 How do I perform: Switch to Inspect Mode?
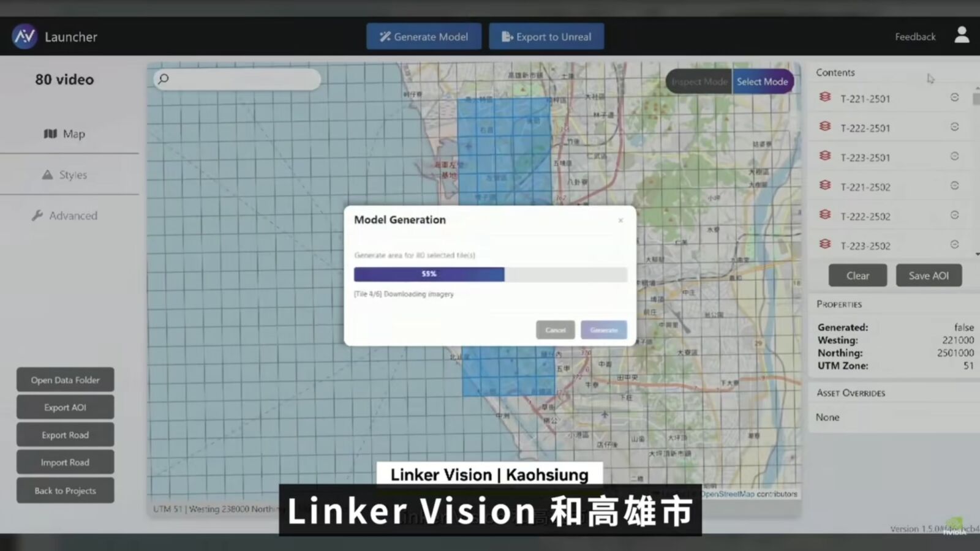coord(699,82)
